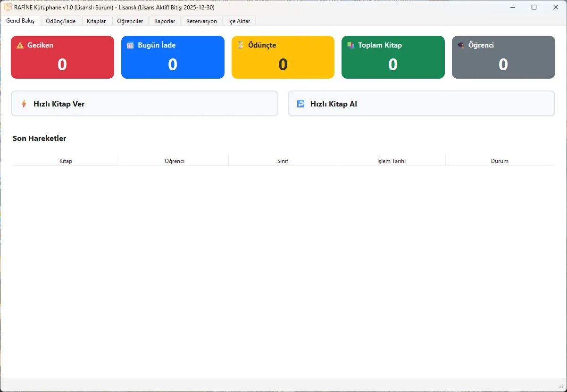Image resolution: width=567 pixels, height=392 pixels.
Task: Open the İçe Aktar tab
Action: tap(239, 21)
